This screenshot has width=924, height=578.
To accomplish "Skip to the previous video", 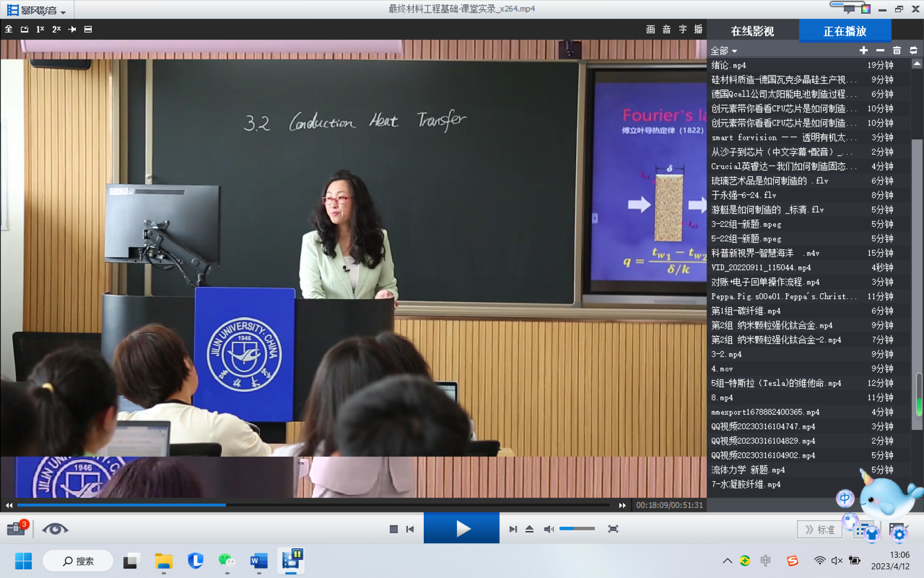I will point(410,529).
